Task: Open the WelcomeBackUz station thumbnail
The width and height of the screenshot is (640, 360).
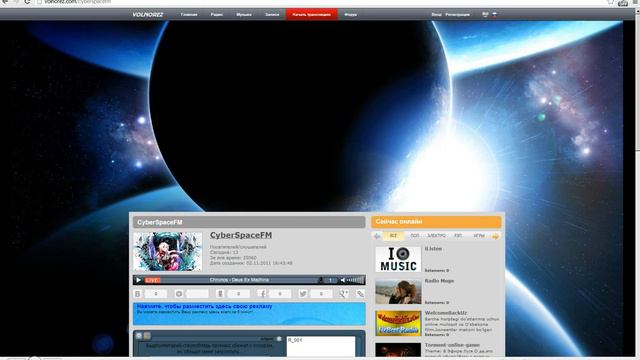Action: (x=398, y=323)
